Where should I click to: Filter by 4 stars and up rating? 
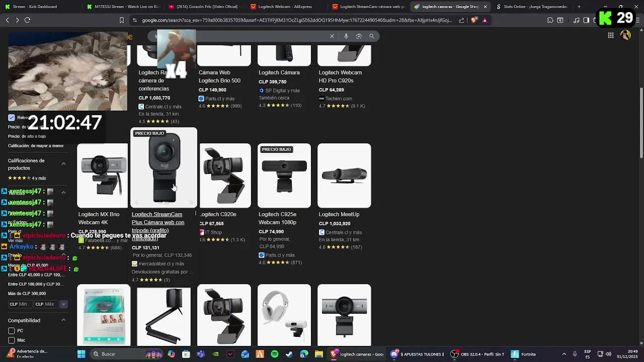coord(27,178)
